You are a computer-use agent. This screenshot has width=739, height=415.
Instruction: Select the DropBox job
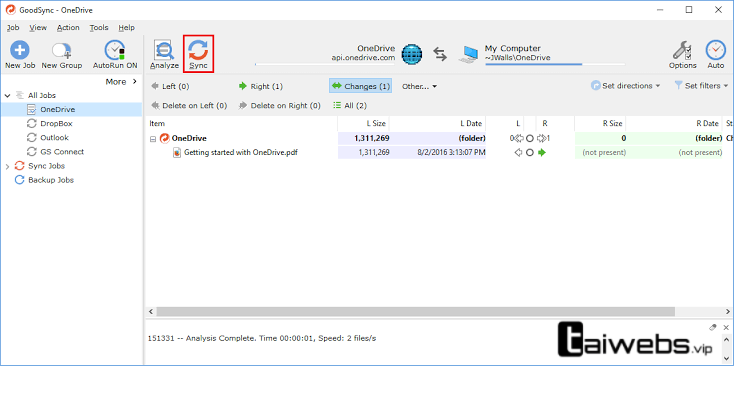point(56,123)
